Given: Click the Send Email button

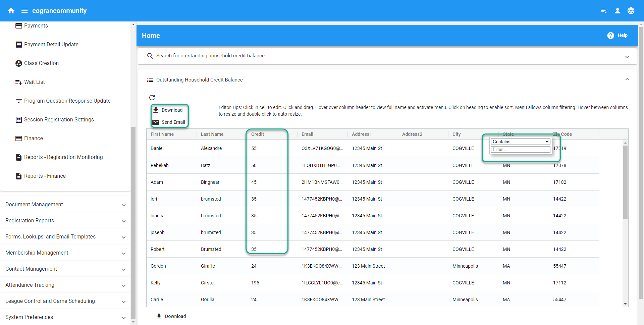Looking at the screenshot, I should 169,122.
